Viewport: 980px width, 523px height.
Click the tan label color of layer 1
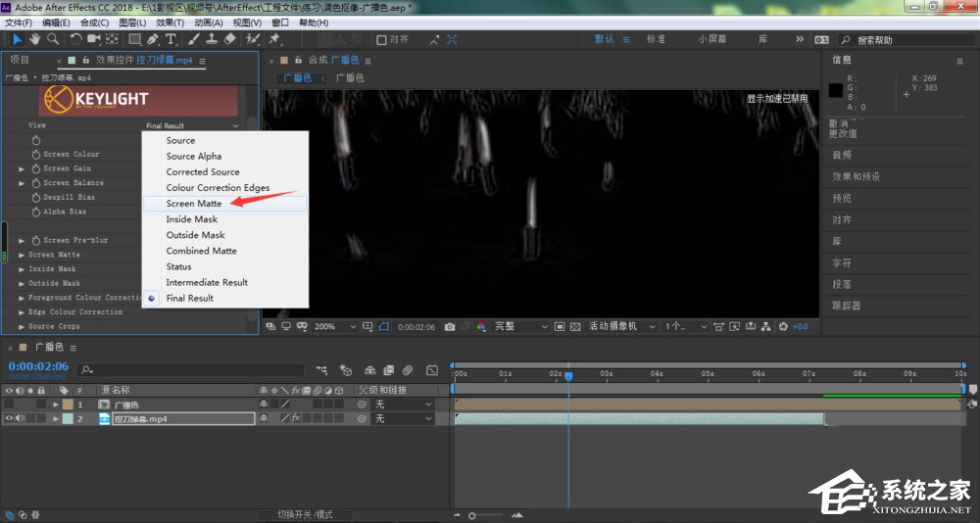pyautogui.click(x=67, y=404)
